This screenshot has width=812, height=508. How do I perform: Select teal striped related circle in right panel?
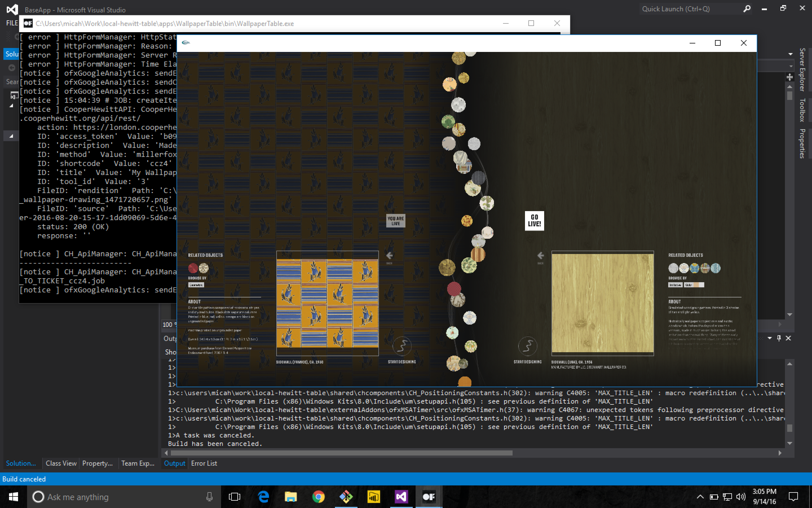click(715, 268)
